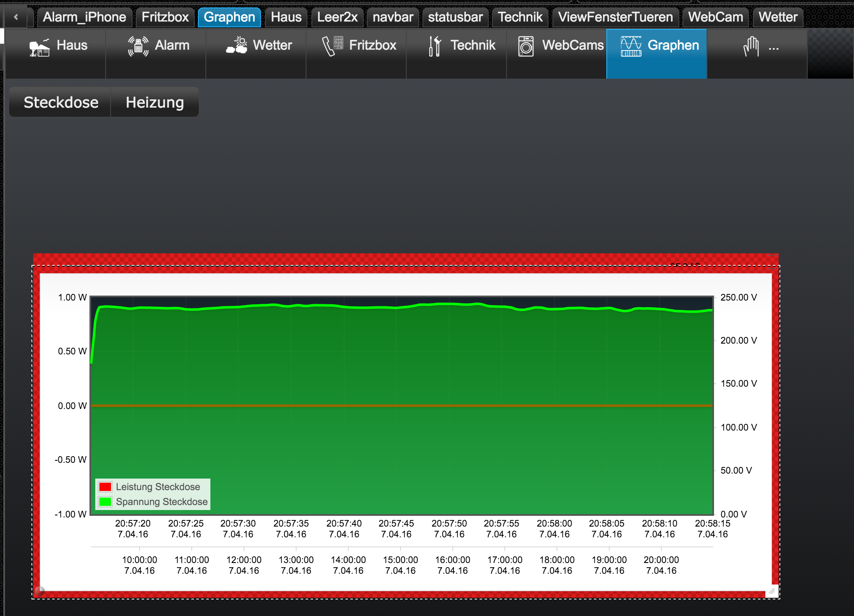Image resolution: width=854 pixels, height=616 pixels.
Task: Click the WebCams washing-machine icon
Action: click(526, 46)
